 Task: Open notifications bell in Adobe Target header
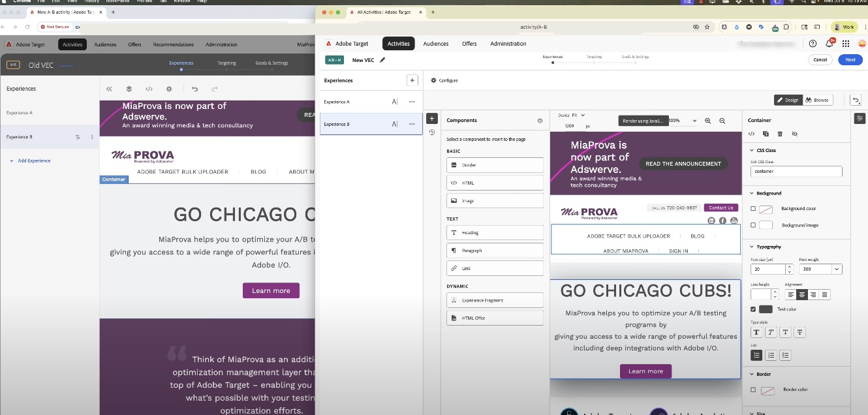pyautogui.click(x=829, y=44)
